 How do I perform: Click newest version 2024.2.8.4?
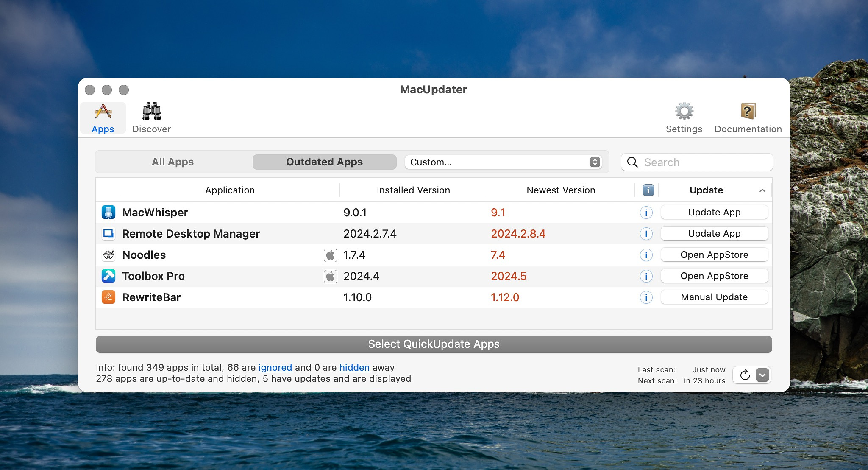click(518, 234)
